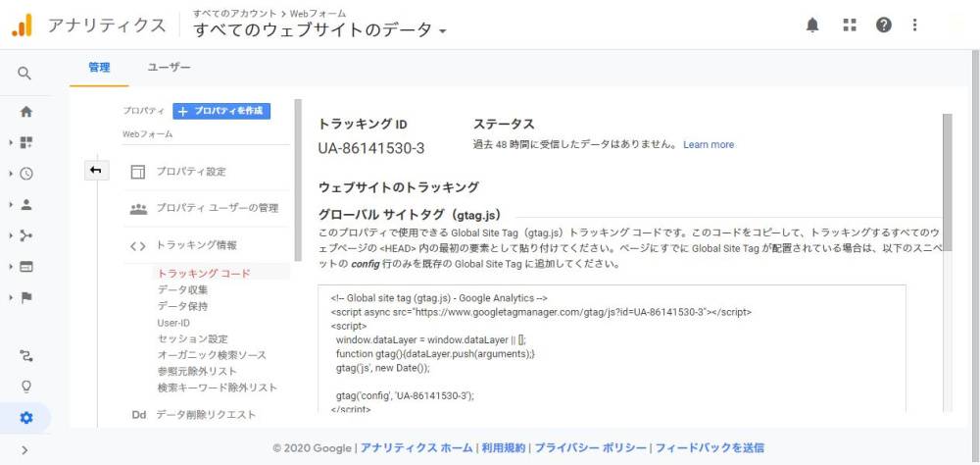This screenshot has width=980, height=465.
Task: Open the Google apps grid icon
Action: (x=849, y=26)
